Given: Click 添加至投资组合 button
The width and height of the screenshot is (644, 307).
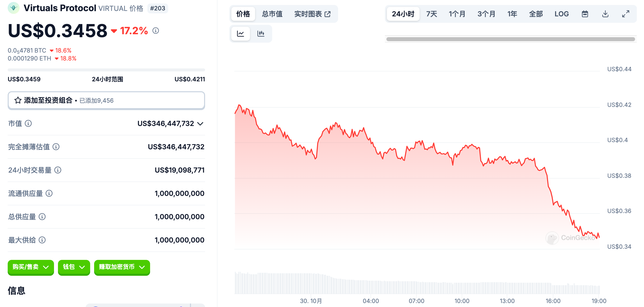Looking at the screenshot, I should (106, 101).
